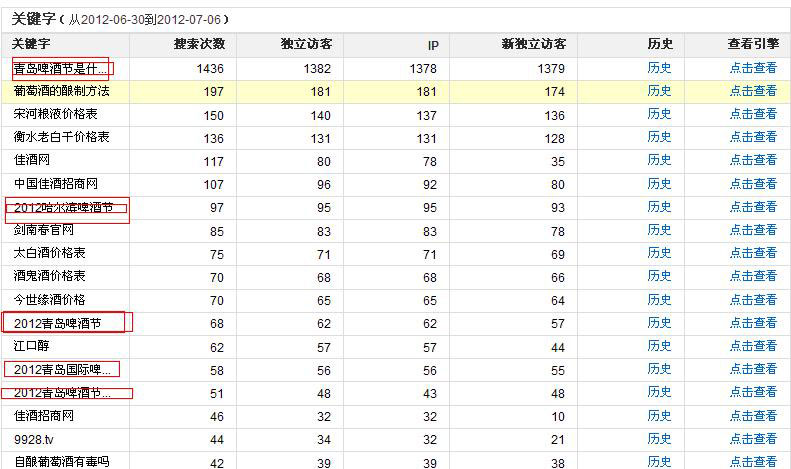Select the IP column header
Screen dimensions: 791x469
point(432,45)
